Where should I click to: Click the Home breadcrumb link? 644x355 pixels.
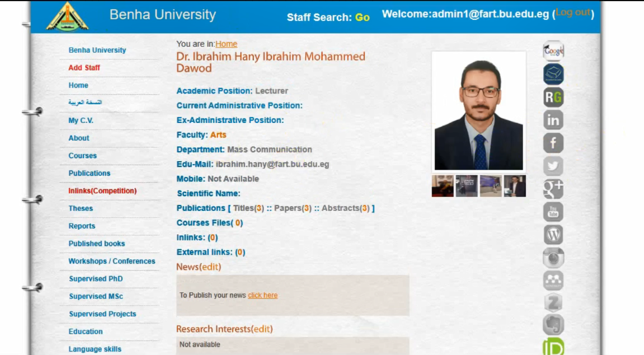click(x=226, y=44)
